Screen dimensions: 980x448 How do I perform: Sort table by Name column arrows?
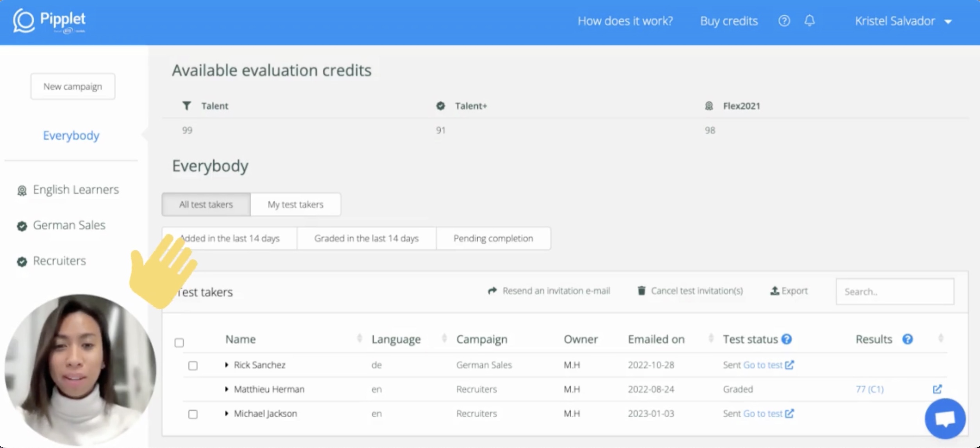359,339
